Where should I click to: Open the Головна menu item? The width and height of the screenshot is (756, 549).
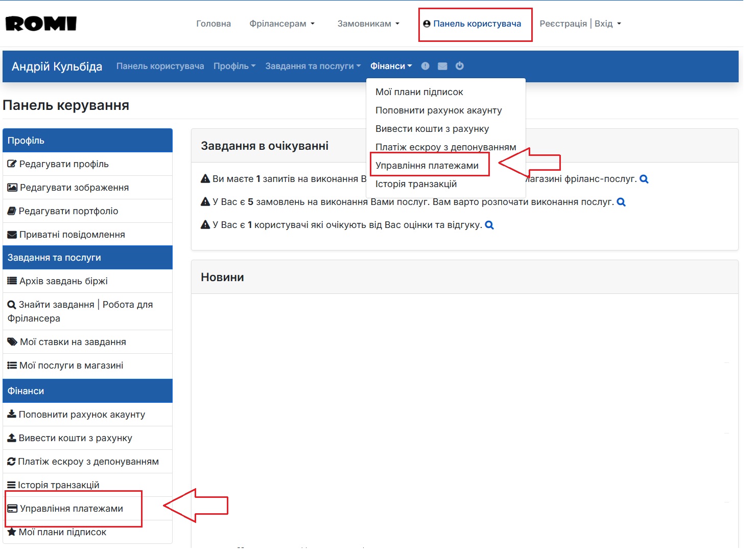click(x=214, y=23)
